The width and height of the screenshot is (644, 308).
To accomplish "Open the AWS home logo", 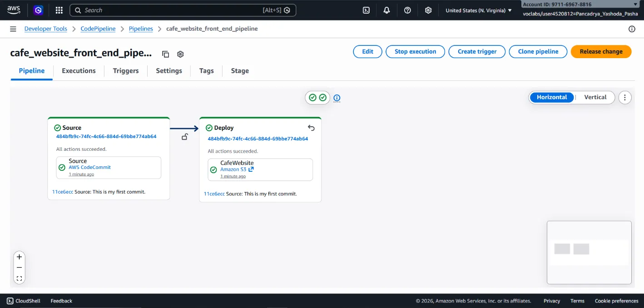I will [x=14, y=10].
